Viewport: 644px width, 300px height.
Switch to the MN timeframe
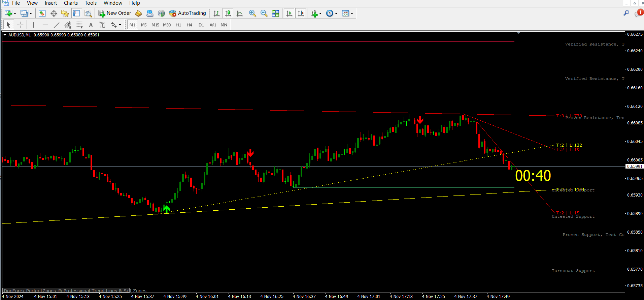point(224,25)
